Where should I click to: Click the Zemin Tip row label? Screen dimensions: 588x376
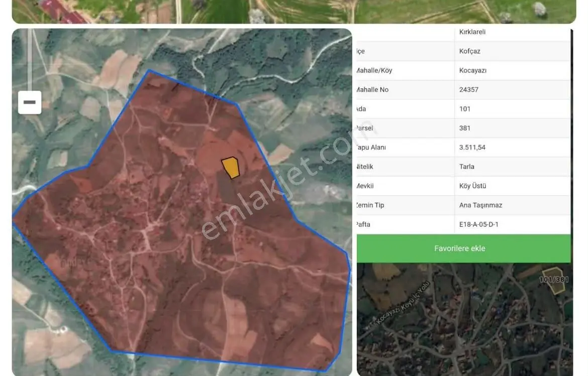click(370, 205)
